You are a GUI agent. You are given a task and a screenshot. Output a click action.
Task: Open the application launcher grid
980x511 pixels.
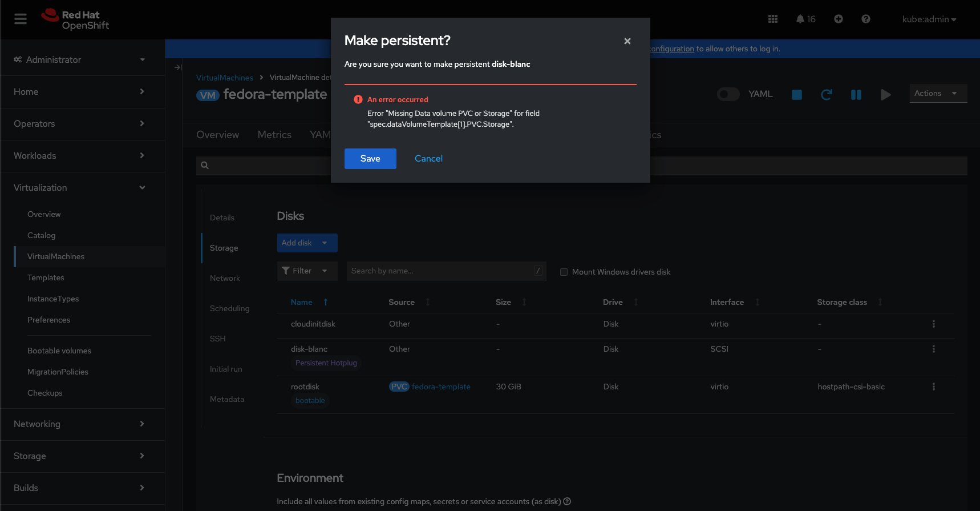pos(773,19)
